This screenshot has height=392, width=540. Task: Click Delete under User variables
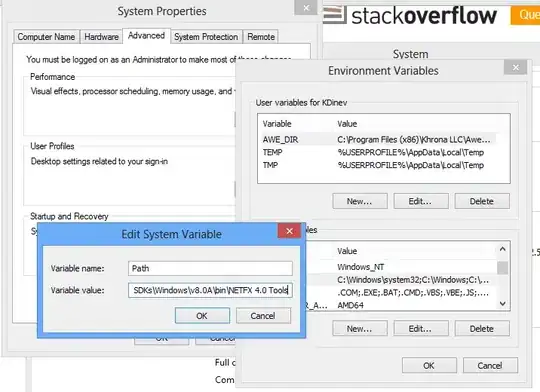click(x=482, y=201)
